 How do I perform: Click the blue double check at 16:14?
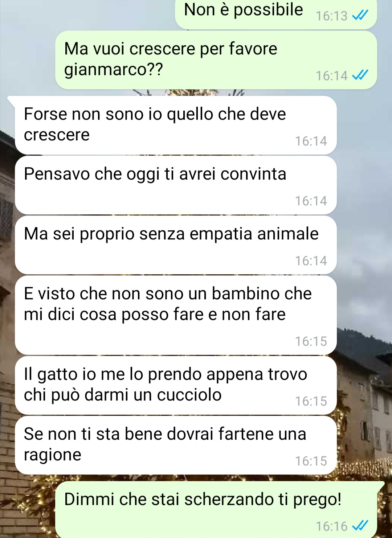point(360,75)
